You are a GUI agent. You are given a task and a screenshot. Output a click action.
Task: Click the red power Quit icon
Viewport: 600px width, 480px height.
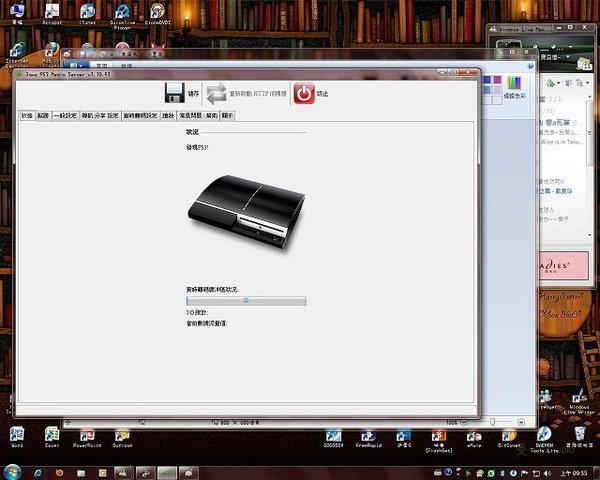(304, 93)
